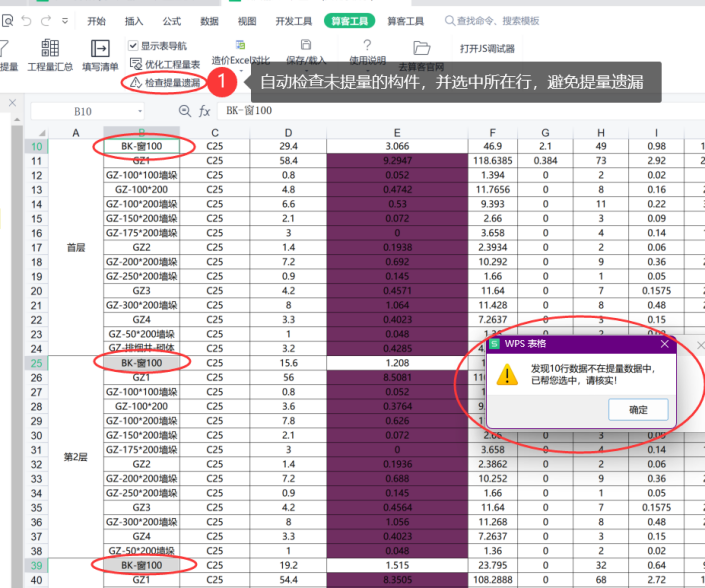Image resolution: width=705 pixels, height=588 pixels.
Task: Toggle the 显示表导航 checkbox
Action: coord(133,46)
